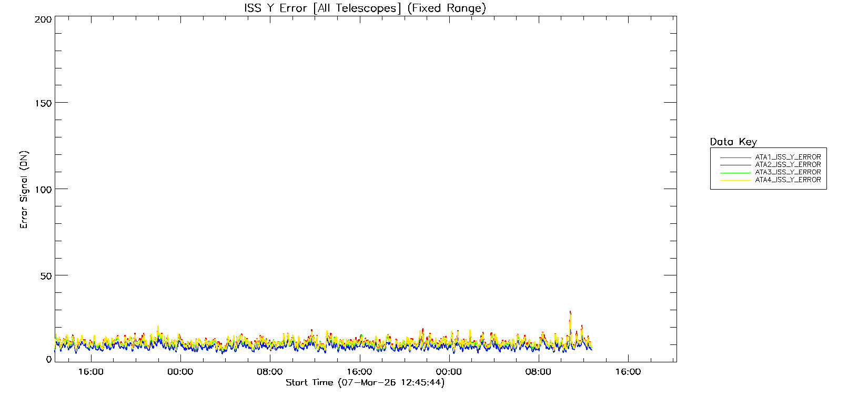This screenshot has height=395, width=868.
Task: Select the ATA1_ISS_Y_ERROR legend label
Action: tap(788, 157)
